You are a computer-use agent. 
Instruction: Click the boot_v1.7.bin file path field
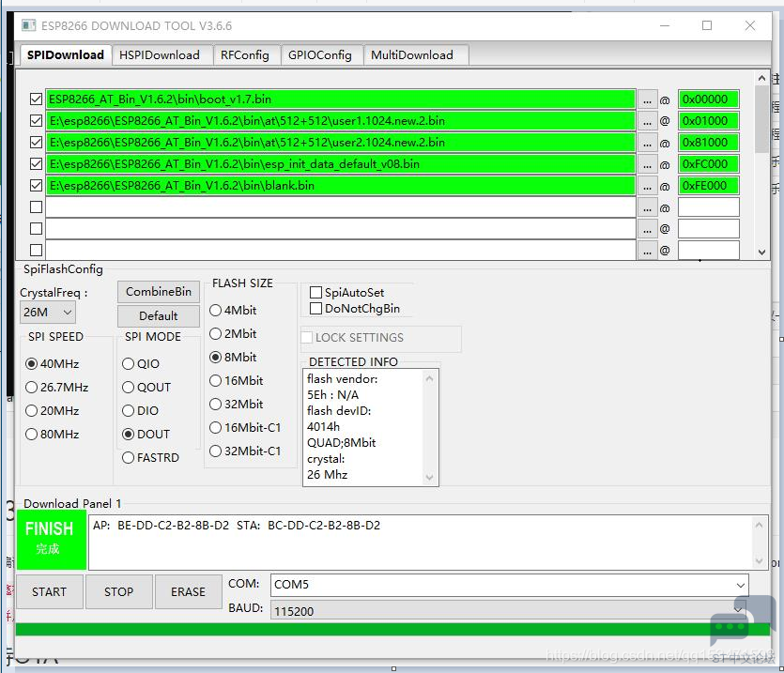(x=341, y=99)
